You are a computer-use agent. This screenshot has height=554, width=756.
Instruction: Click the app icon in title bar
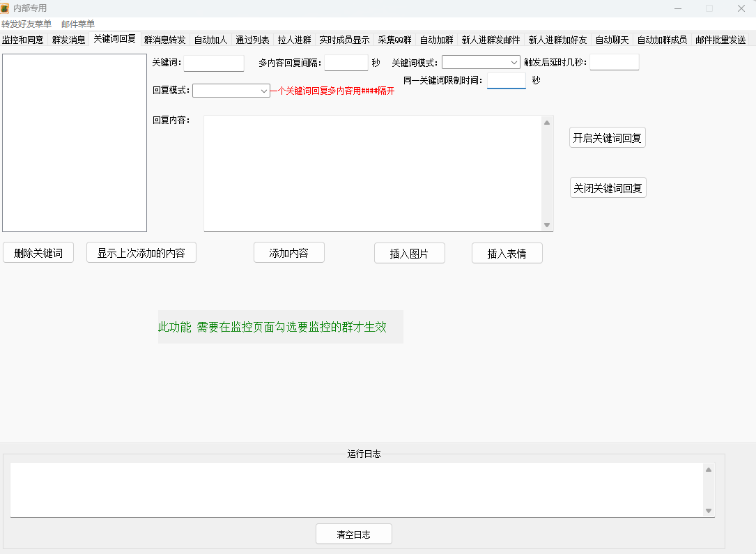[6, 8]
